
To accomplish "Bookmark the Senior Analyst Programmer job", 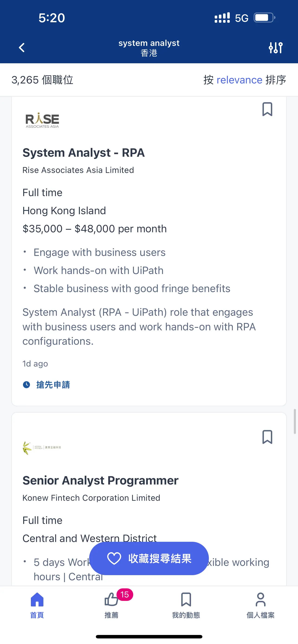I will [x=267, y=437].
